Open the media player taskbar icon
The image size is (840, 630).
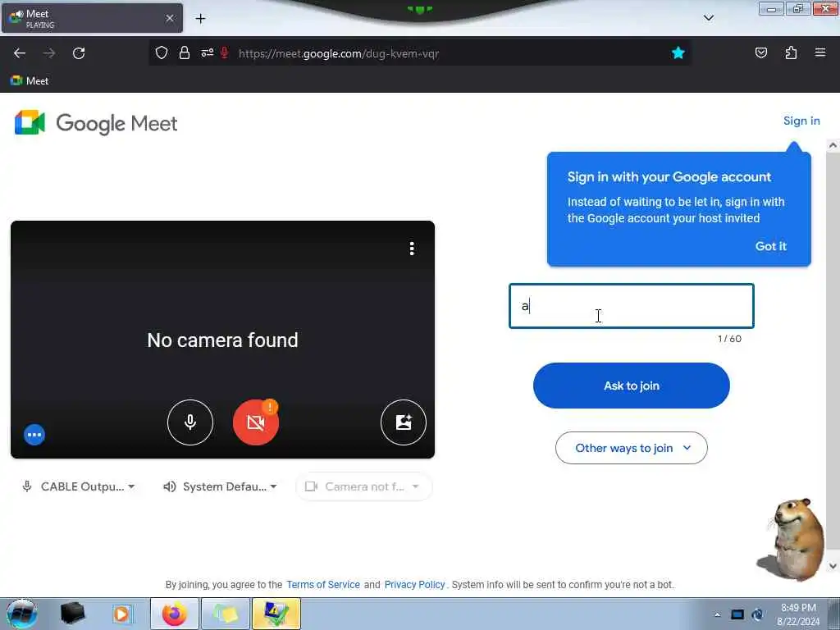[121, 614]
